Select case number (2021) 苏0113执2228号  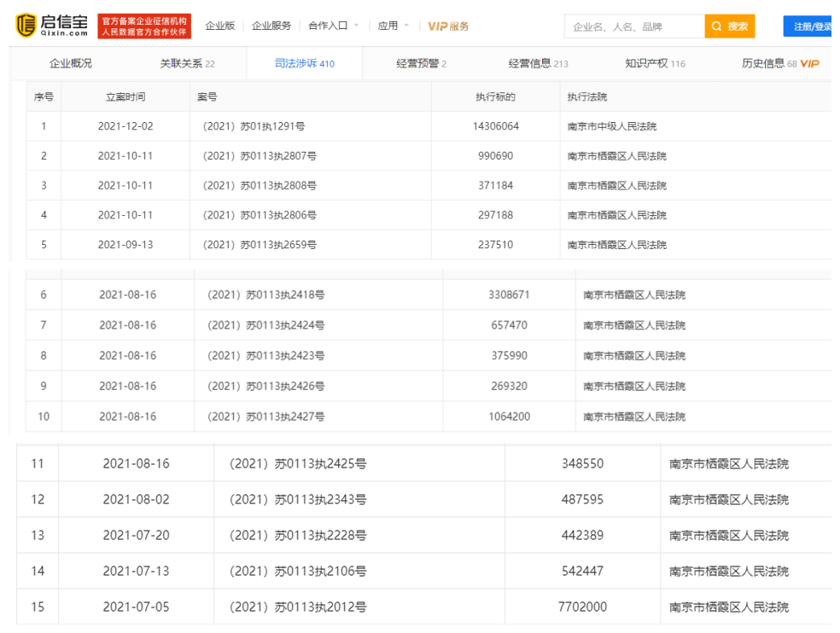point(298,536)
